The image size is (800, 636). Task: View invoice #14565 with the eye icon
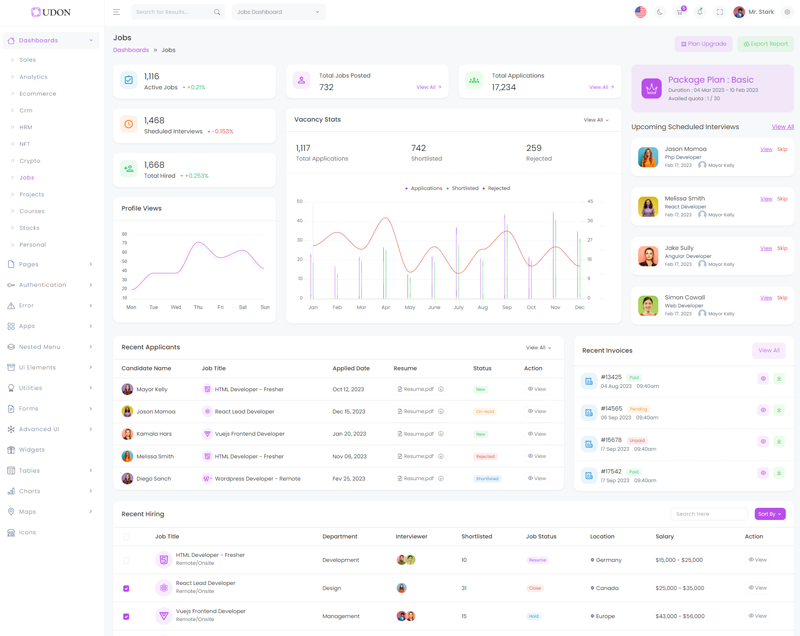(763, 410)
